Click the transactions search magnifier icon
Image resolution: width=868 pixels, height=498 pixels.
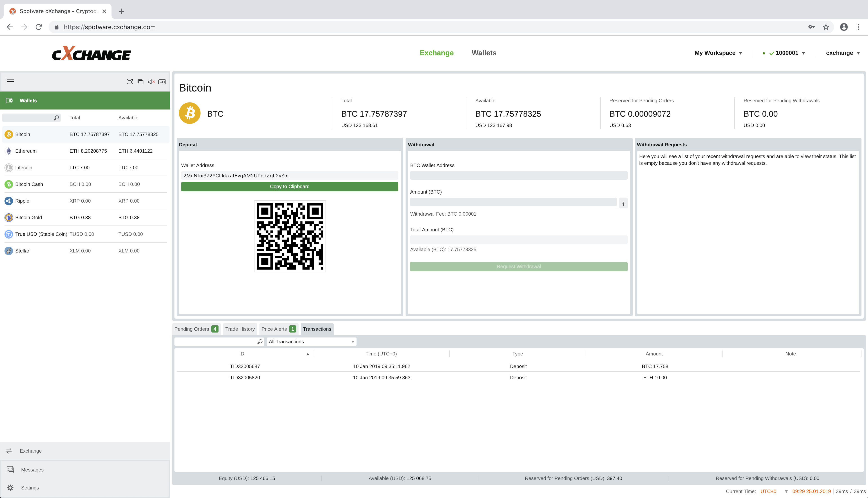click(260, 342)
